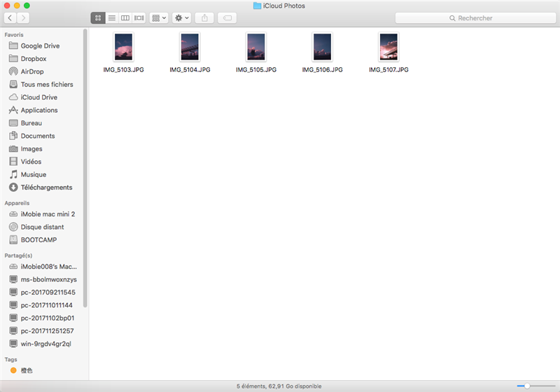
Task: Click the file name IMG_5103.JPG
Action: coord(124,69)
